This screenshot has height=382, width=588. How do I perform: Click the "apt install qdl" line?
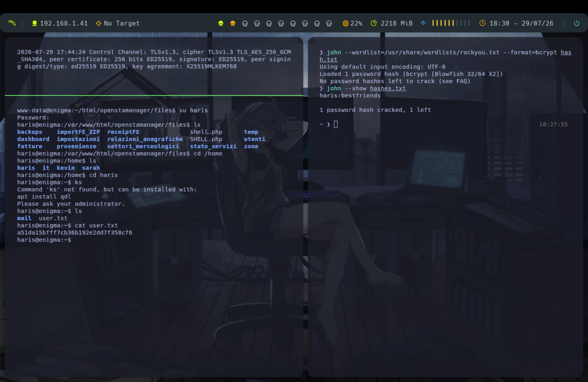pyautogui.click(x=44, y=197)
